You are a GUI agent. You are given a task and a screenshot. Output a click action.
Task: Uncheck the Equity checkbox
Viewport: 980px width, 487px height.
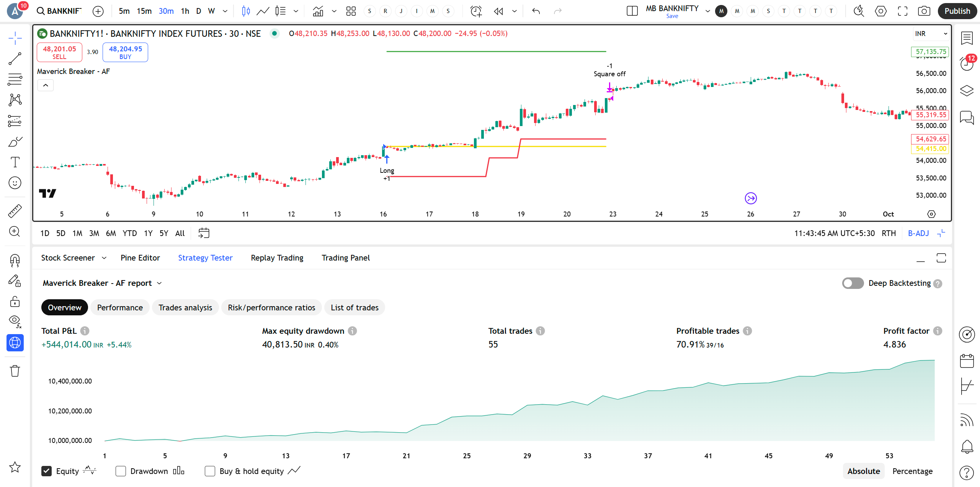pyautogui.click(x=46, y=471)
